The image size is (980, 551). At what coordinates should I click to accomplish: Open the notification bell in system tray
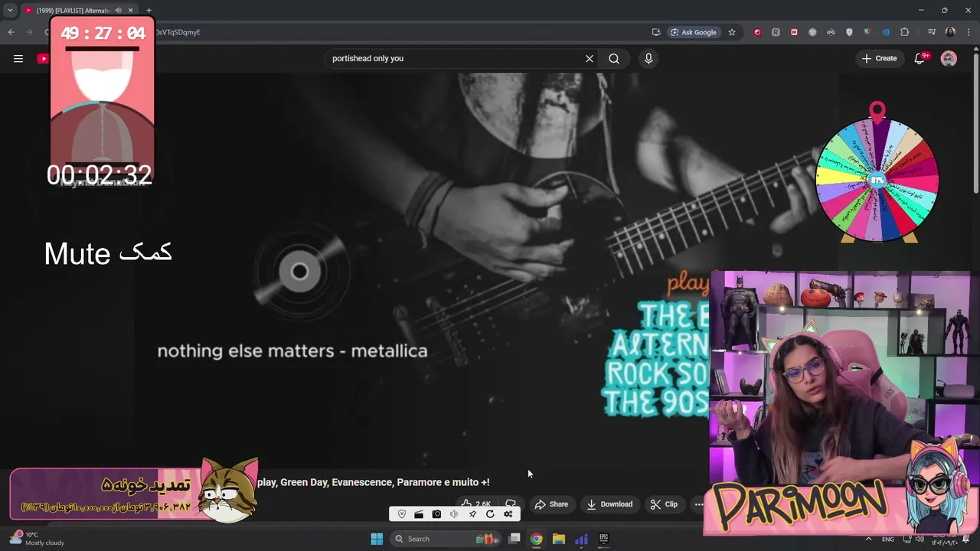[x=966, y=539]
